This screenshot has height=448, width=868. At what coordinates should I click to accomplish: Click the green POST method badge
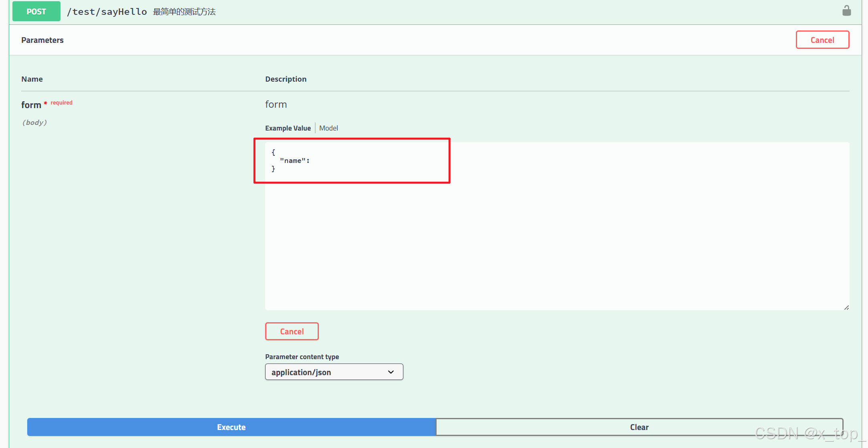point(36,12)
